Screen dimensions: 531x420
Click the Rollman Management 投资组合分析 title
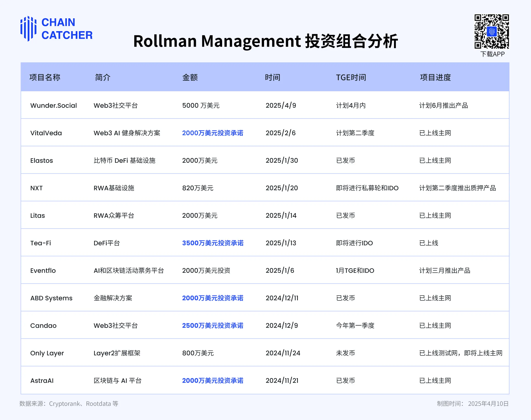click(x=266, y=41)
